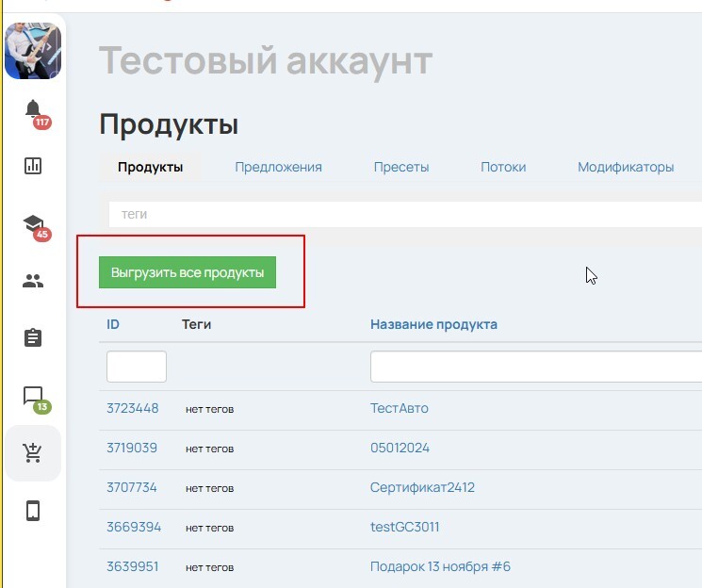
Task: Switch to the Предложения tab
Action: [x=278, y=167]
